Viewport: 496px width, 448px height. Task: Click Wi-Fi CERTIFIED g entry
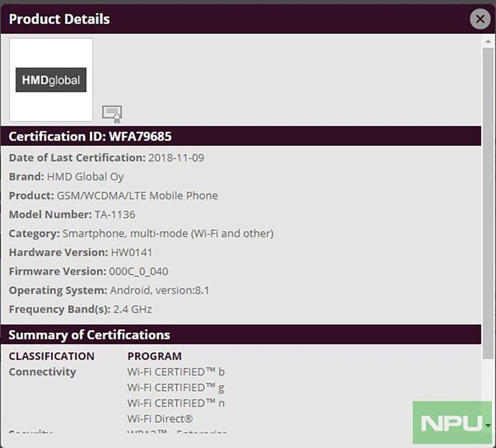[176, 388]
